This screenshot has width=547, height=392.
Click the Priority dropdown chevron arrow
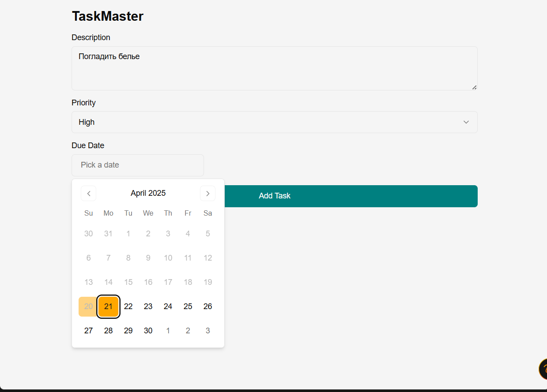466,122
